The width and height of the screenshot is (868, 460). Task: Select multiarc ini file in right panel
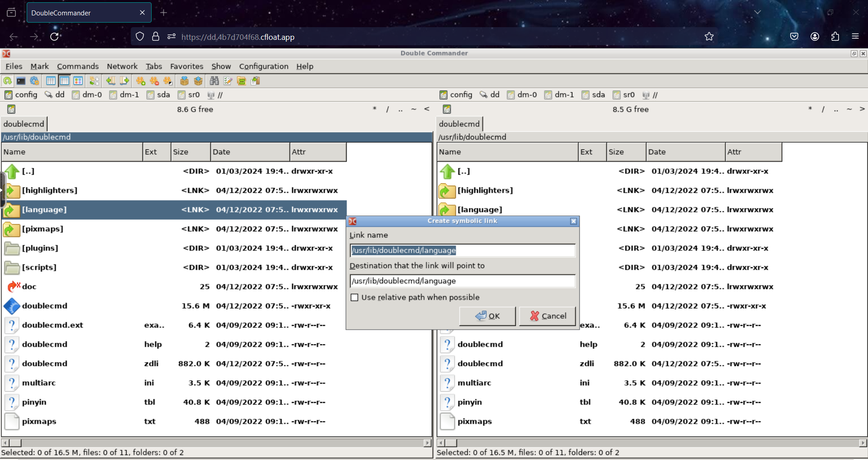coord(610,383)
